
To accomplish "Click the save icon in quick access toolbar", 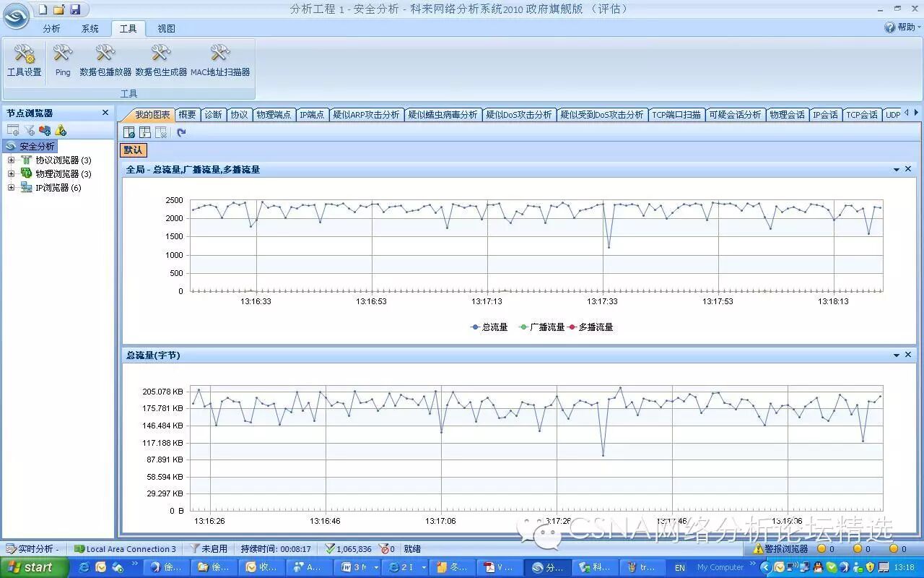I will (x=75, y=9).
